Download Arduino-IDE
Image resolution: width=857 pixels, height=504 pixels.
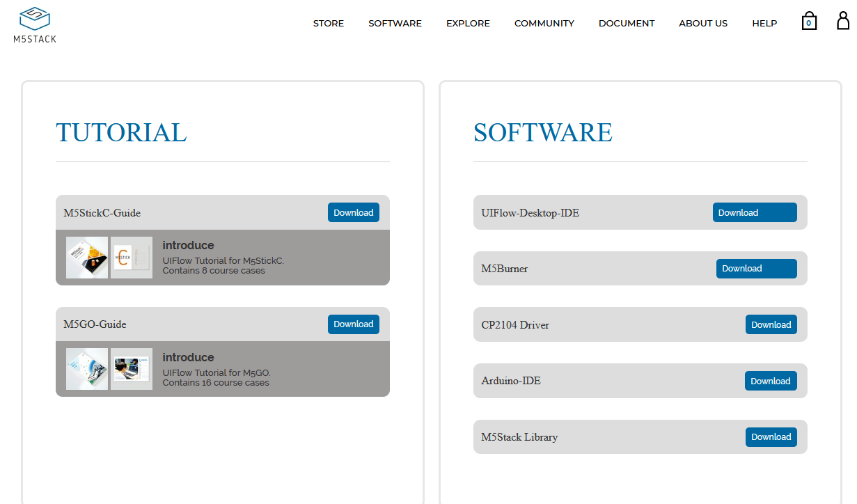pyautogui.click(x=771, y=381)
